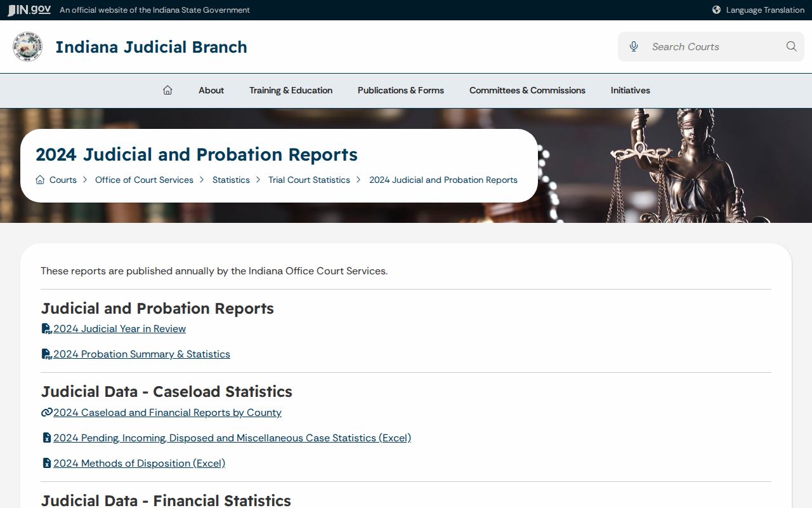The image size is (812, 508).
Task: Click the Judicial Data - Financial Statistics heading
Action: point(166,500)
